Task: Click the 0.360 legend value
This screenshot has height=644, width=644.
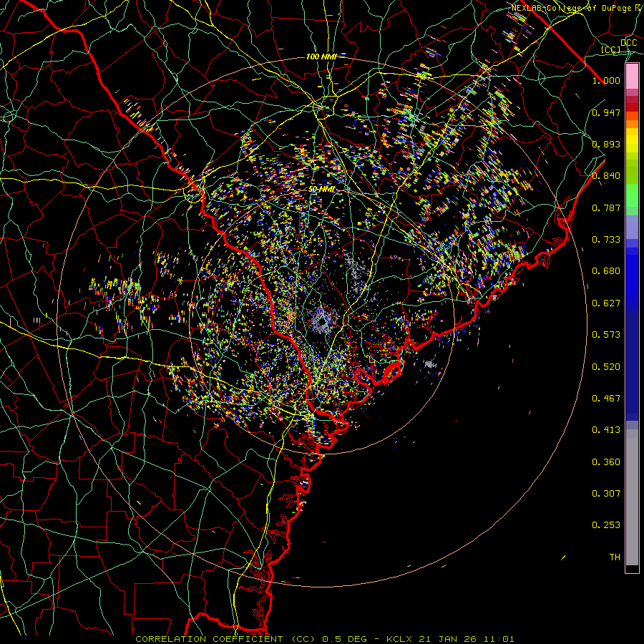Action: (606, 462)
